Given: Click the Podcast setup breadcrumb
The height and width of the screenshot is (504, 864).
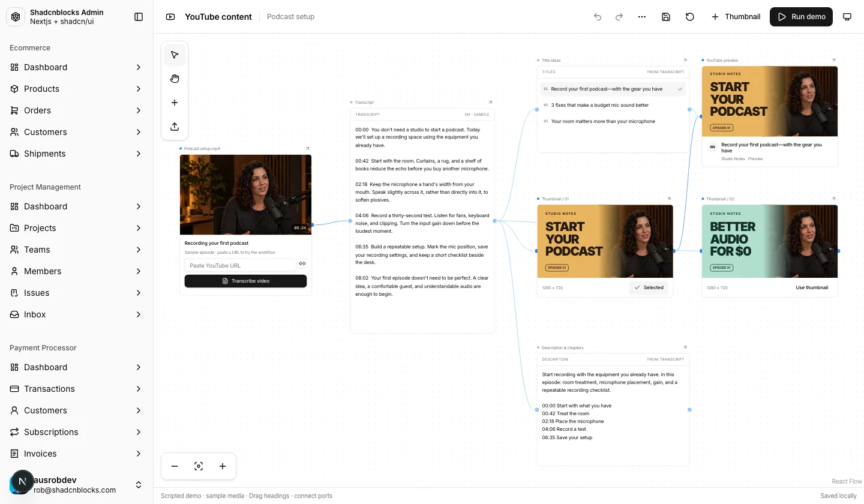Looking at the screenshot, I should pos(290,17).
